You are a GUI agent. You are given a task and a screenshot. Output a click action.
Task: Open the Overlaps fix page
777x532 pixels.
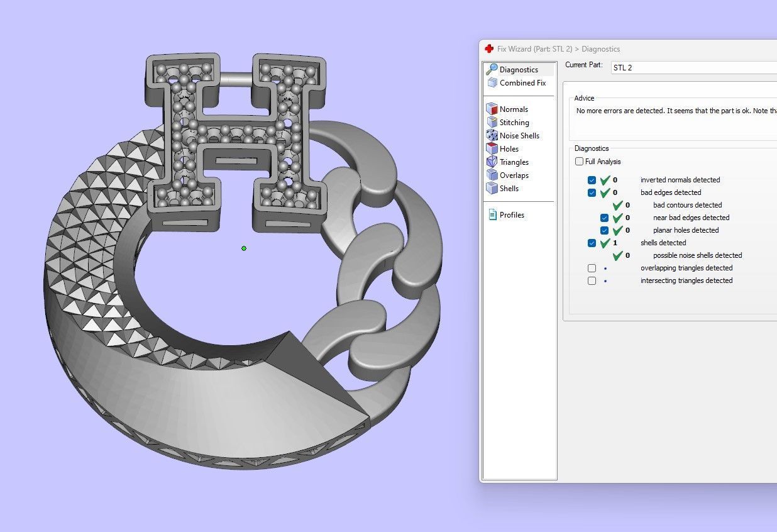pos(514,175)
